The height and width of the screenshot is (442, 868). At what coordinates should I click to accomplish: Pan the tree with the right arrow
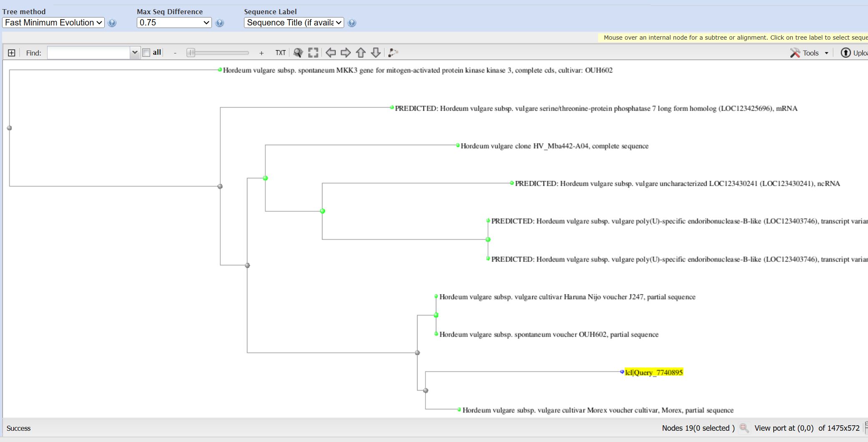click(346, 53)
